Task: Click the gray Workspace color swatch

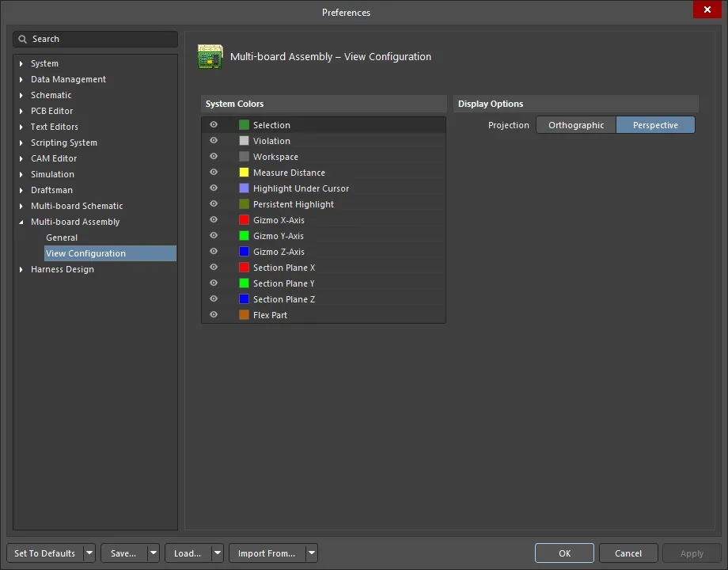Action: tap(244, 157)
